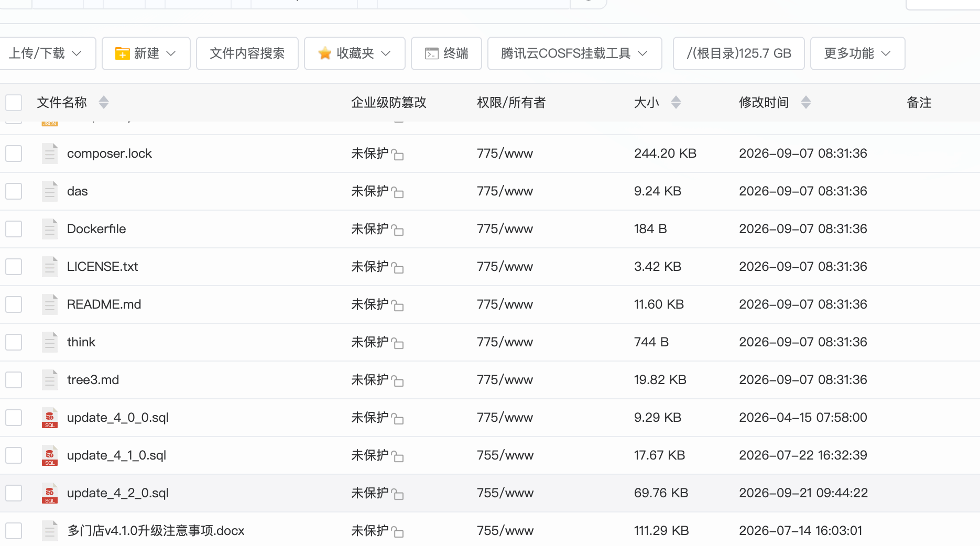The image size is (980, 546).
Task: Open the 收藏夹 favorites dropdown
Action: [355, 53]
